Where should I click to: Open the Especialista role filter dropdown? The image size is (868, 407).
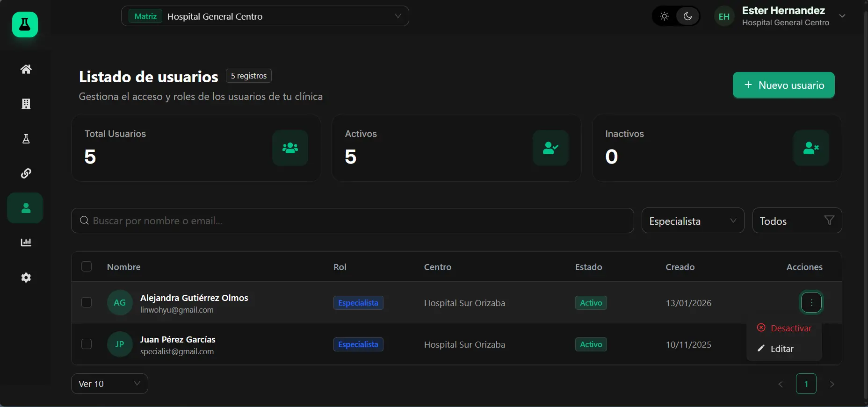(x=692, y=221)
